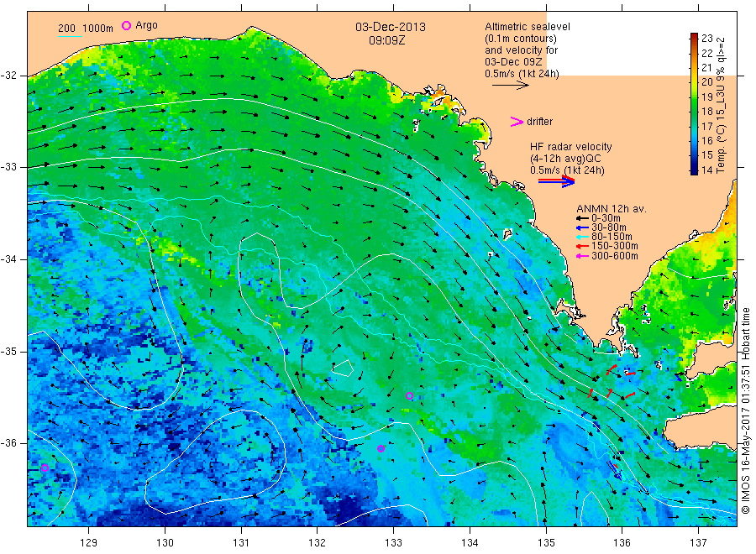Viewport: 756px width, 554px height.
Task: Click the 133 longitude axis label
Action: [393, 542]
